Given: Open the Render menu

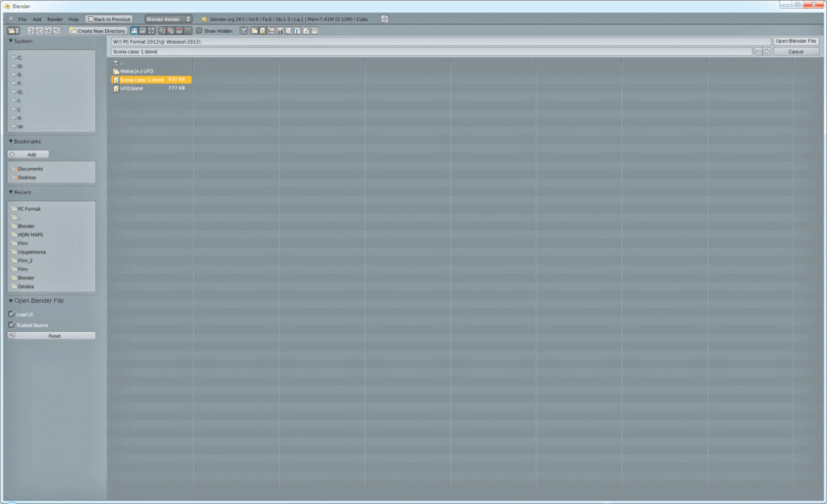Looking at the screenshot, I should pyautogui.click(x=54, y=19).
